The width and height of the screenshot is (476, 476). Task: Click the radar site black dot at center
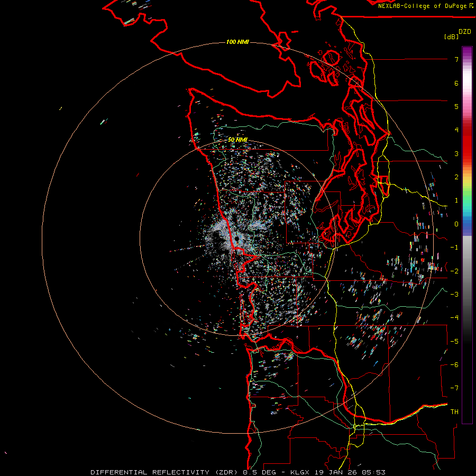point(236,239)
